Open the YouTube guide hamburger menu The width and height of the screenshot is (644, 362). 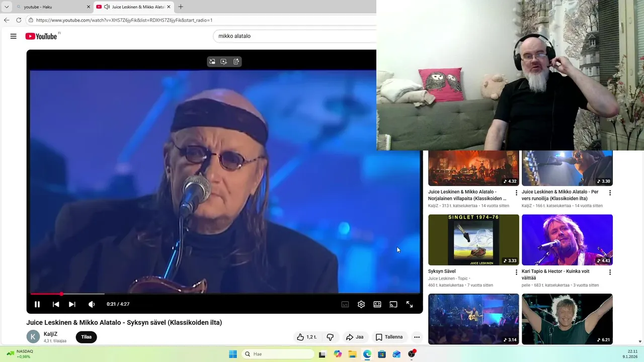[14, 36]
